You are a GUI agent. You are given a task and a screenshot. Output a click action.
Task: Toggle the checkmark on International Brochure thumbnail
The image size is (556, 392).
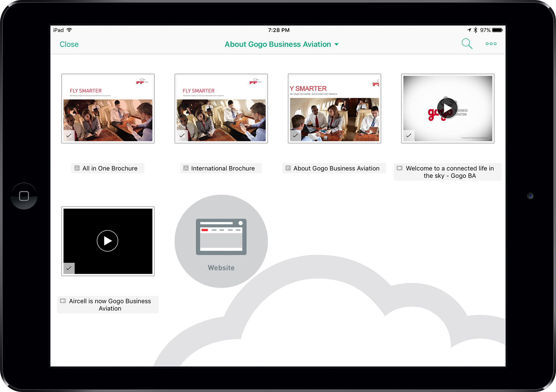[182, 135]
